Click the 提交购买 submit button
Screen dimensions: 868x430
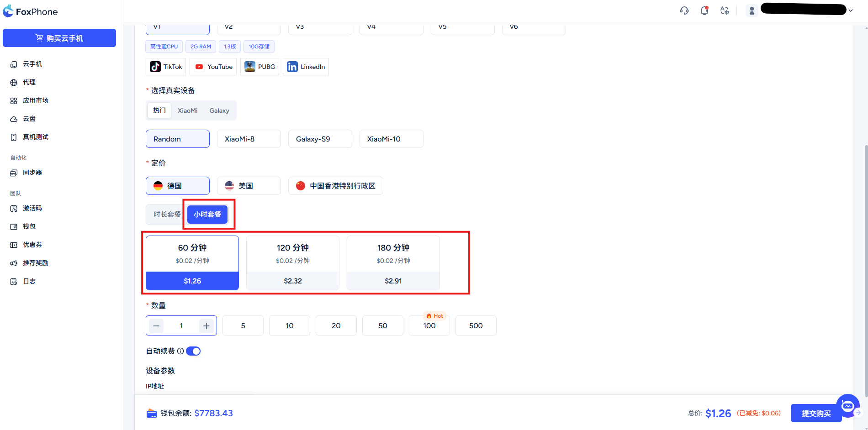[816, 413]
